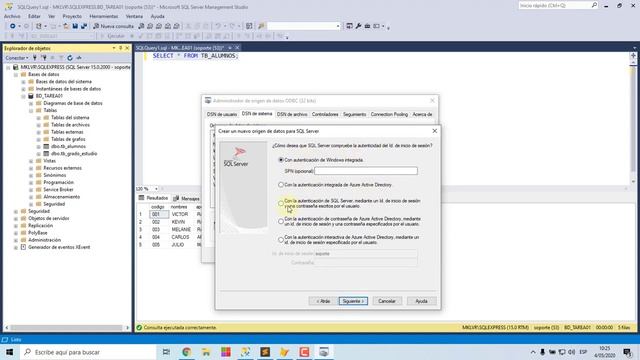Viewport: 640px width, 360px height.
Task: Click the back navigation icon in toolbar
Action: (13, 26)
